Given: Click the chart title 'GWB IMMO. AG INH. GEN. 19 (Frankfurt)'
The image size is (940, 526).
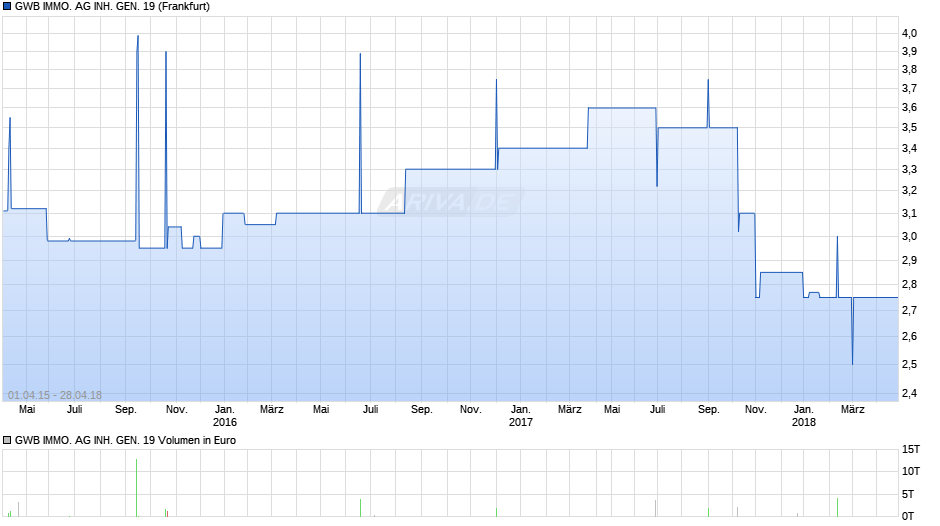Looking at the screenshot, I should [x=112, y=7].
